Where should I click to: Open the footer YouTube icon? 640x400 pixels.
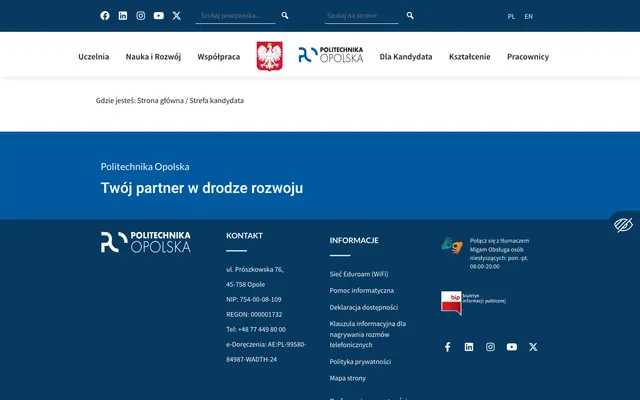coord(512,347)
